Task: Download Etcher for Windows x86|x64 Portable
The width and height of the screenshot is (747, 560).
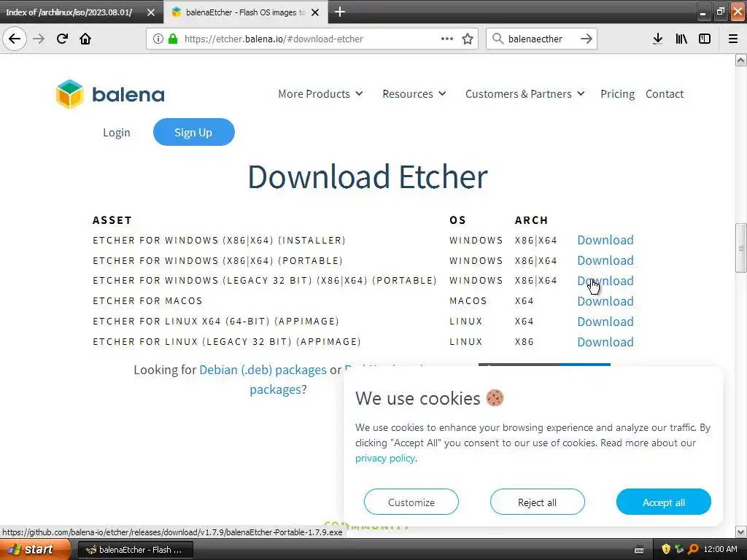Action: [x=605, y=260]
